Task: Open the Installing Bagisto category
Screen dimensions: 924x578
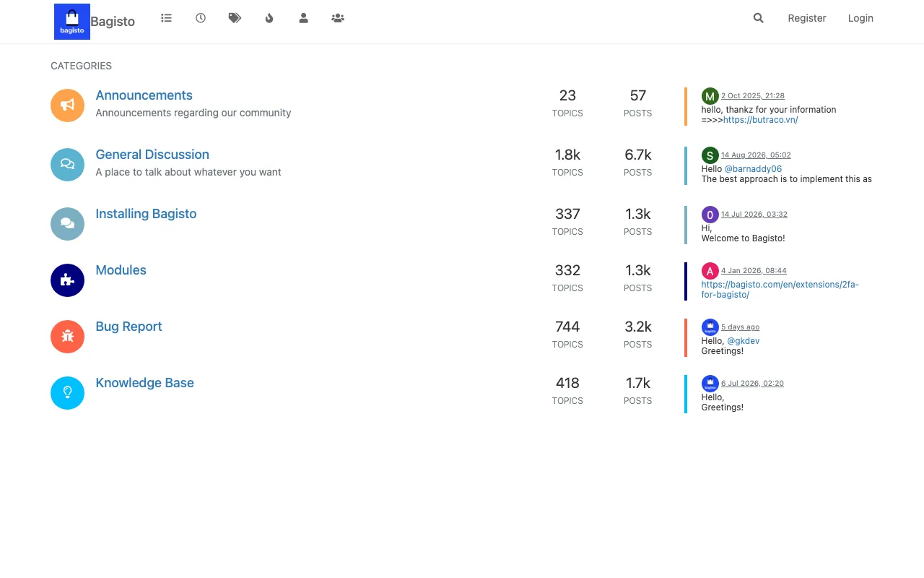Action: coord(146,214)
